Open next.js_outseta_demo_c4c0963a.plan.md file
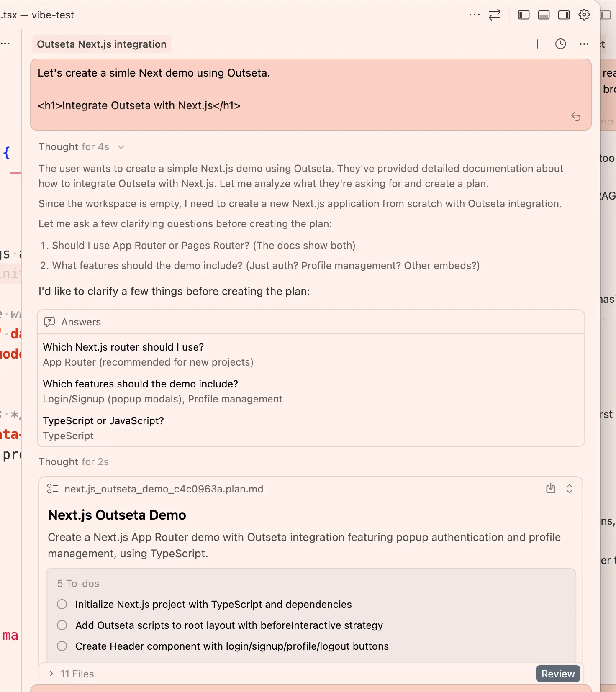Viewport: 616px width, 692px height. coord(164,489)
